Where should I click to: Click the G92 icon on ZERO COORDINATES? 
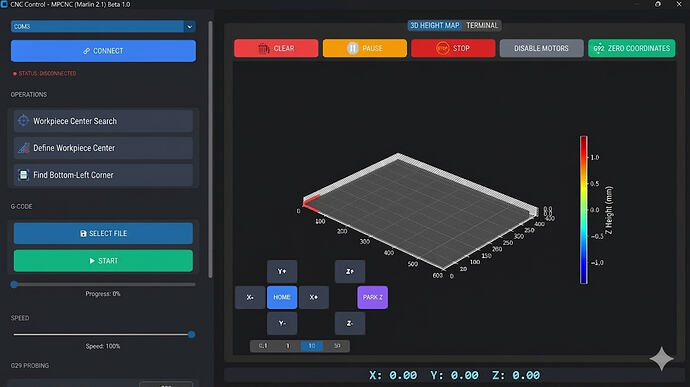(599, 48)
